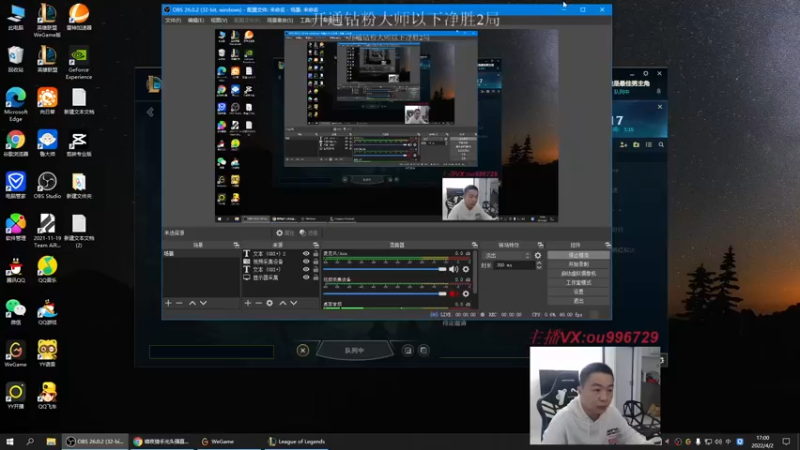Open the Scene Collection menu in OBS
This screenshot has width=800, height=450.
coord(280,20)
